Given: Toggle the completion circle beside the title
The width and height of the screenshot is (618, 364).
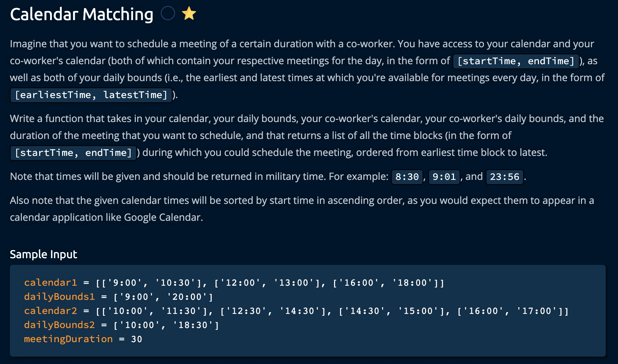Looking at the screenshot, I should pos(168,14).
